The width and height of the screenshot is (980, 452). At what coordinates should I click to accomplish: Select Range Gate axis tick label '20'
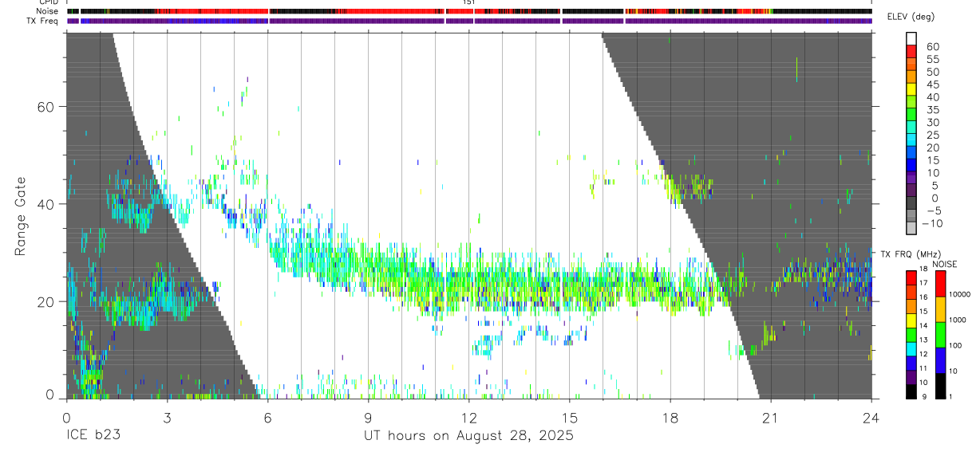[45, 301]
